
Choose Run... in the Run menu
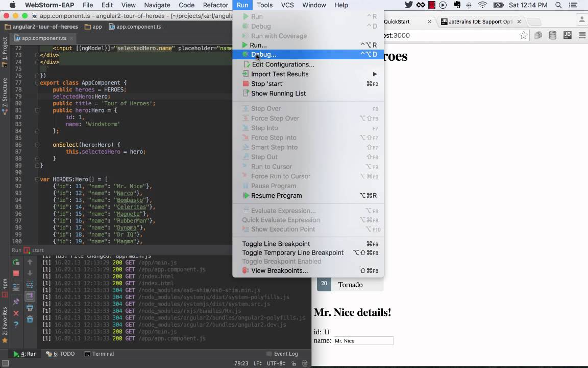[308, 45]
